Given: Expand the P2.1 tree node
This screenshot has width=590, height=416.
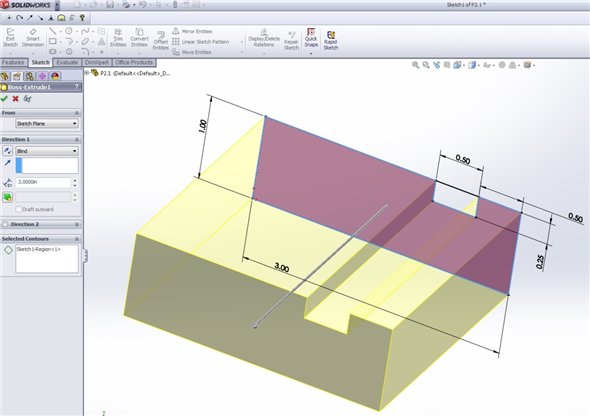Looking at the screenshot, I should 87,73.
